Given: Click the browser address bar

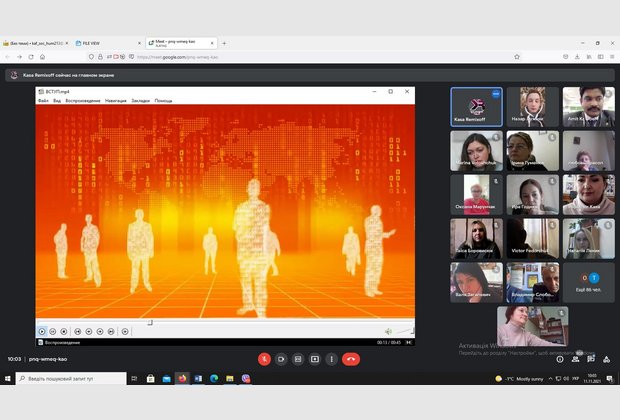Looking at the screenshot, I should tap(300, 56).
